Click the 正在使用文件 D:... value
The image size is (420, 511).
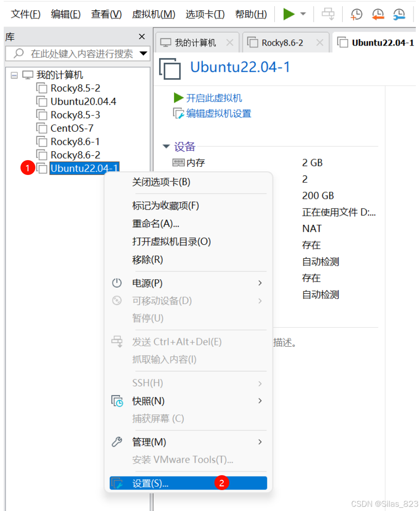tap(339, 212)
